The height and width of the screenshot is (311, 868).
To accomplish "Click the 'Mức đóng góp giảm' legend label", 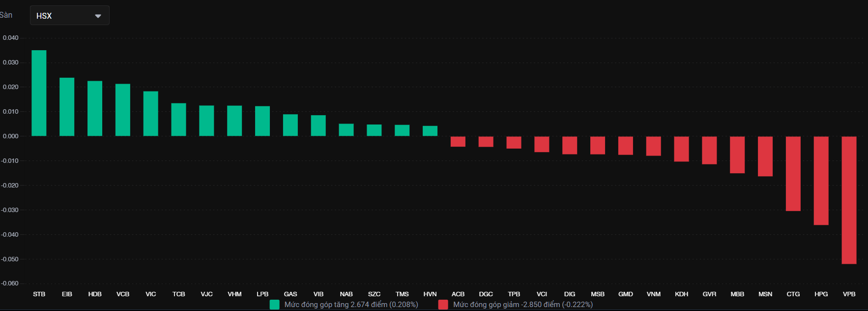I will 522,305.
